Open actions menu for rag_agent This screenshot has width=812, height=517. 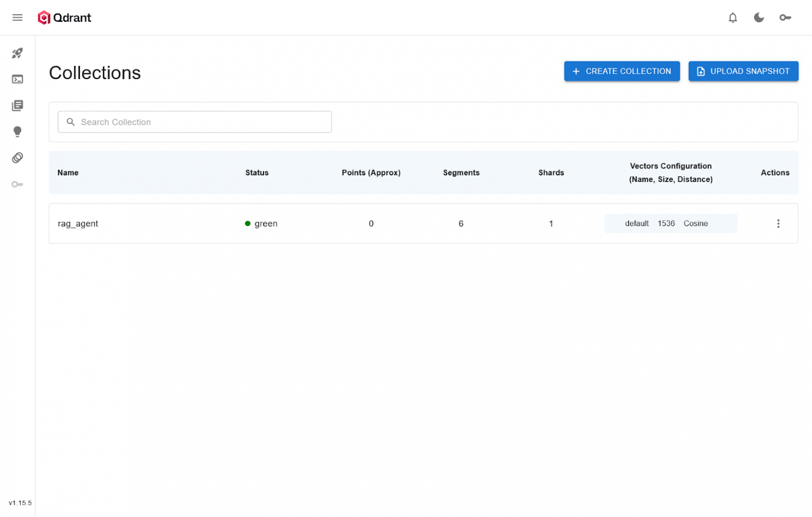coord(778,224)
